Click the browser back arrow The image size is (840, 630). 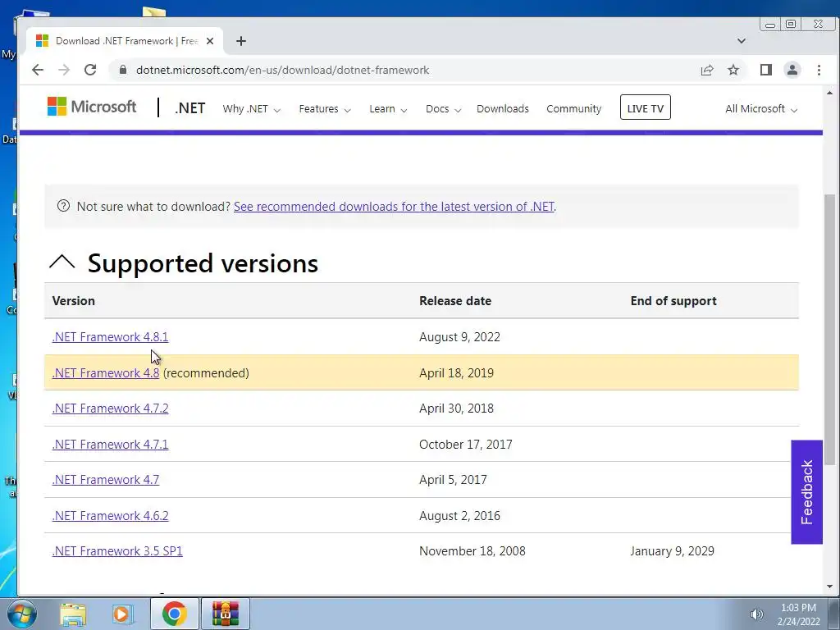[x=38, y=71]
